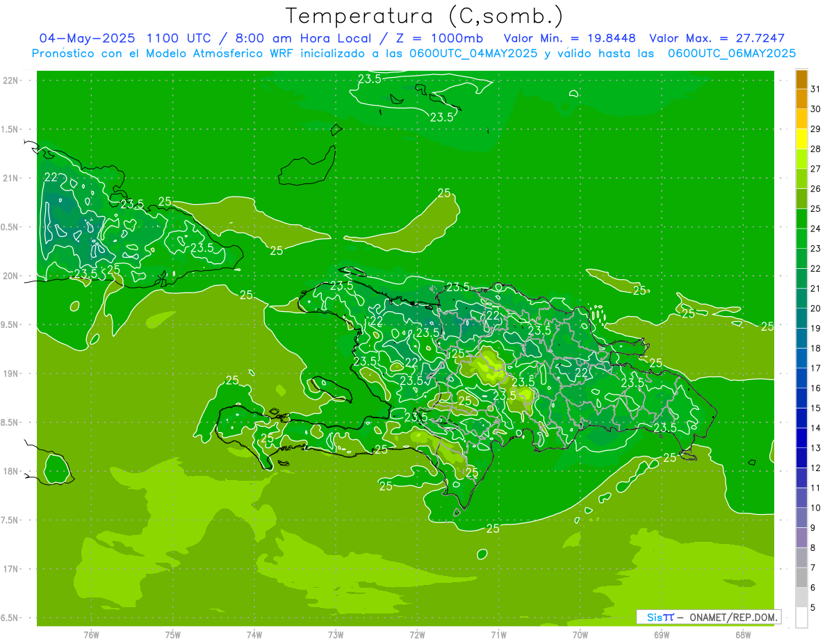Click the color bar segment between 13 and 14
The image size is (834, 644).
[x=801, y=438]
